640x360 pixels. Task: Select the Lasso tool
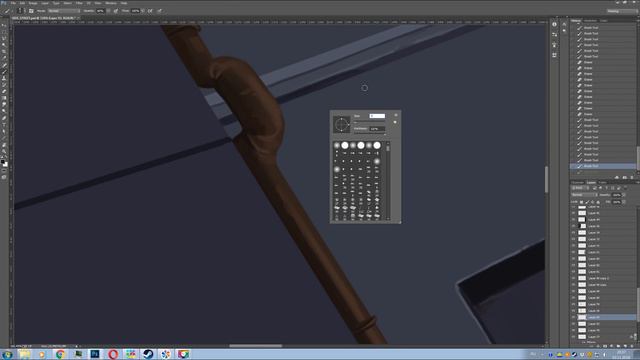tap(4, 38)
